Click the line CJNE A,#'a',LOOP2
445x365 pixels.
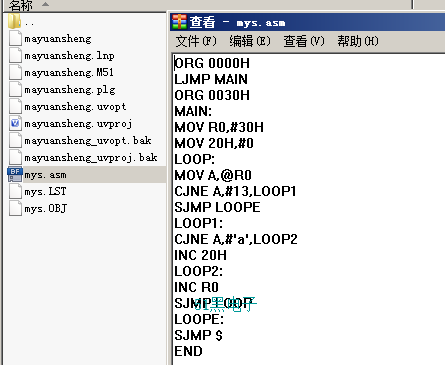click(236, 239)
